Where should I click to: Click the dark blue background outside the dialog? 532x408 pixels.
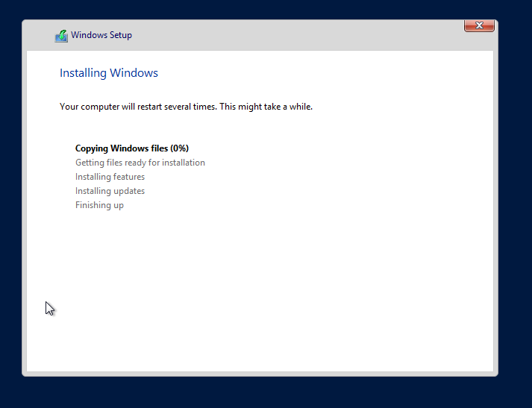tap(515, 224)
